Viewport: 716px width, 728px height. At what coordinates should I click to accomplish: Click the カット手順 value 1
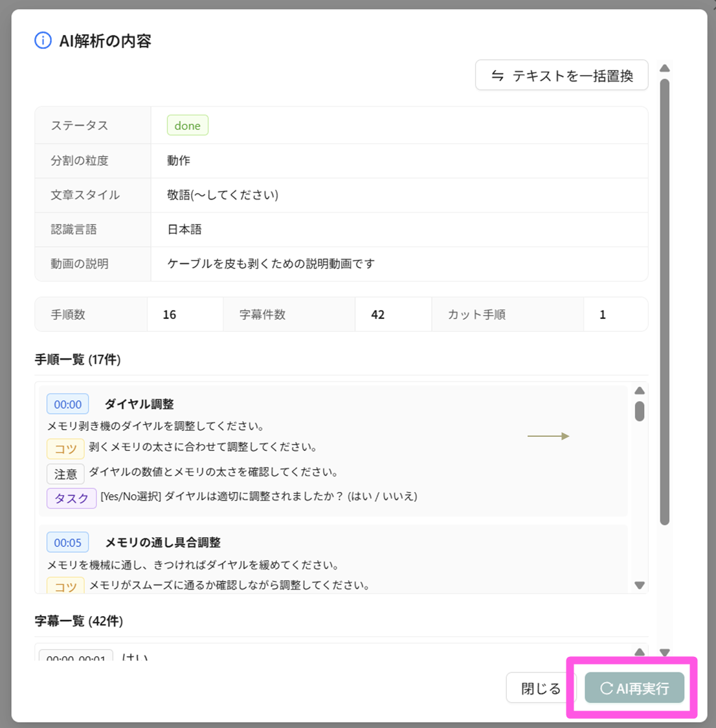click(x=603, y=314)
